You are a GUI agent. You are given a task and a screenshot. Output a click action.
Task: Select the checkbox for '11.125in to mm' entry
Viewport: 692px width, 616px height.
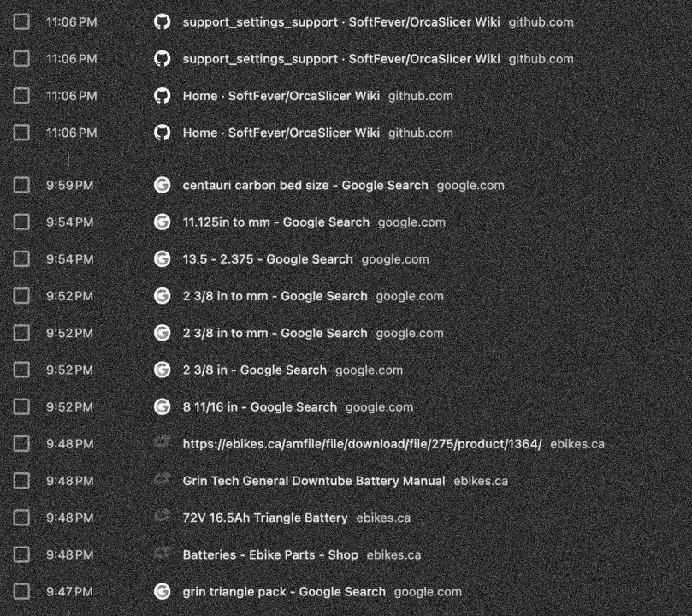click(x=21, y=222)
